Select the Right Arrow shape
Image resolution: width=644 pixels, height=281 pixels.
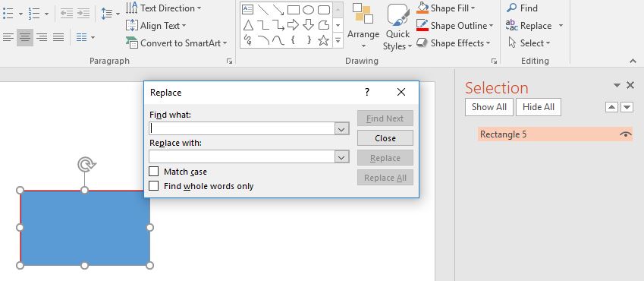[x=294, y=25]
